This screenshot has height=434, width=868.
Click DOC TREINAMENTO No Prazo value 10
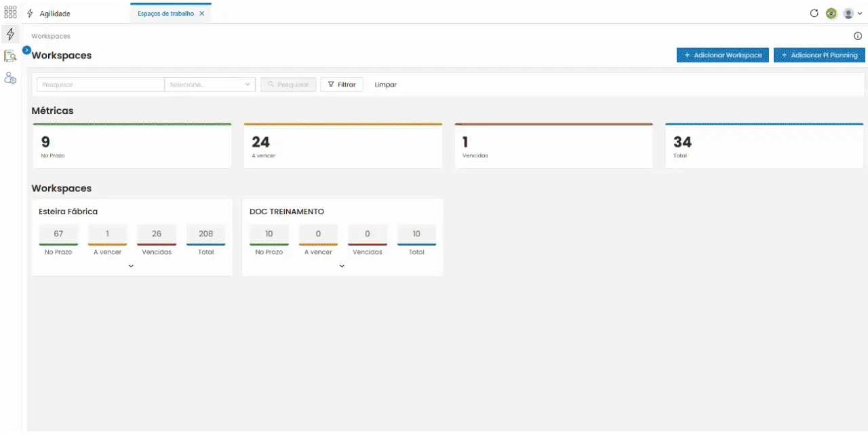(x=269, y=234)
